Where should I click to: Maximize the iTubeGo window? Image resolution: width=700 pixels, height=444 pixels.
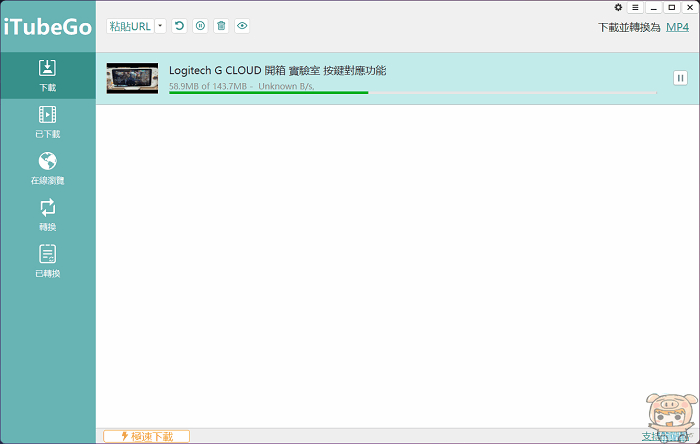tap(671, 8)
